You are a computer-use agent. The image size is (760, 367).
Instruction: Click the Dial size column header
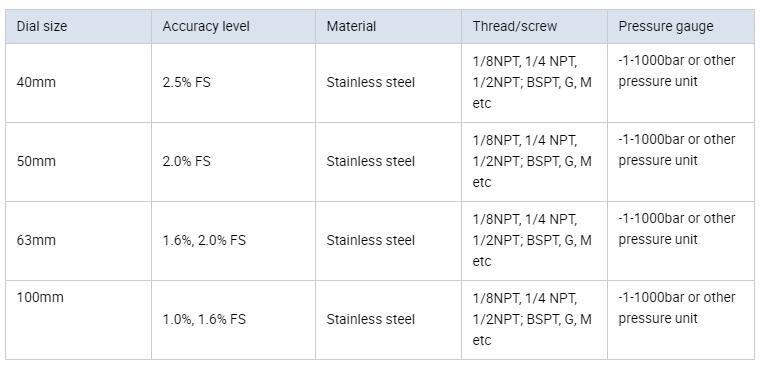79,26
